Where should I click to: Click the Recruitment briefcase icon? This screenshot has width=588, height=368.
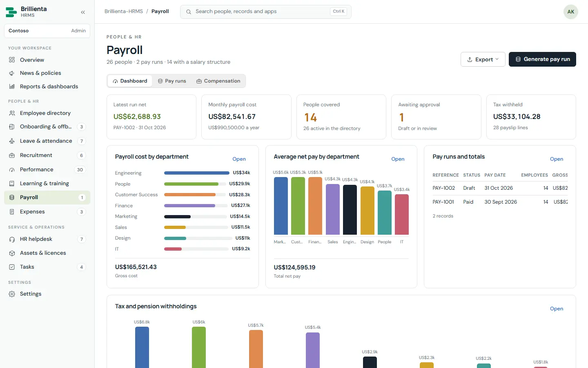(x=12, y=155)
